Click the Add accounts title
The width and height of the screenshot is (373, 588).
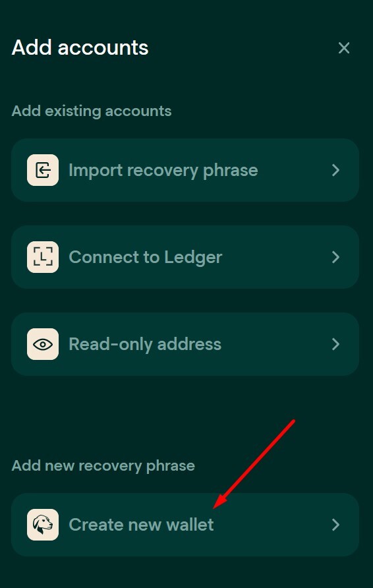(x=80, y=47)
